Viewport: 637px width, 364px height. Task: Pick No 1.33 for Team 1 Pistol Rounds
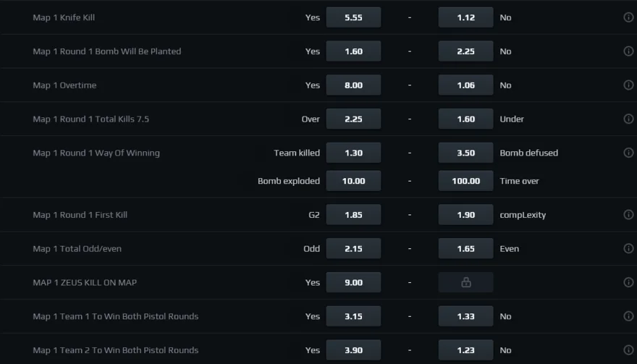click(465, 316)
